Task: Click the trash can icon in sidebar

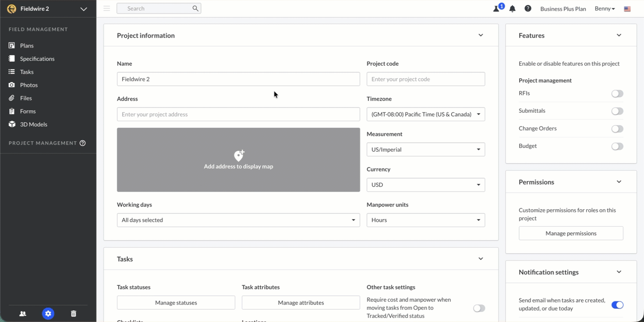Action: [74, 314]
